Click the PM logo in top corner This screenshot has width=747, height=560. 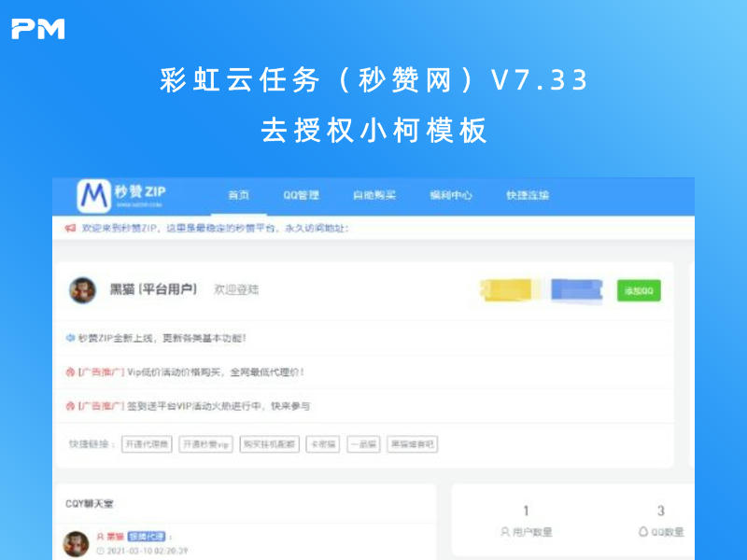click(x=37, y=29)
